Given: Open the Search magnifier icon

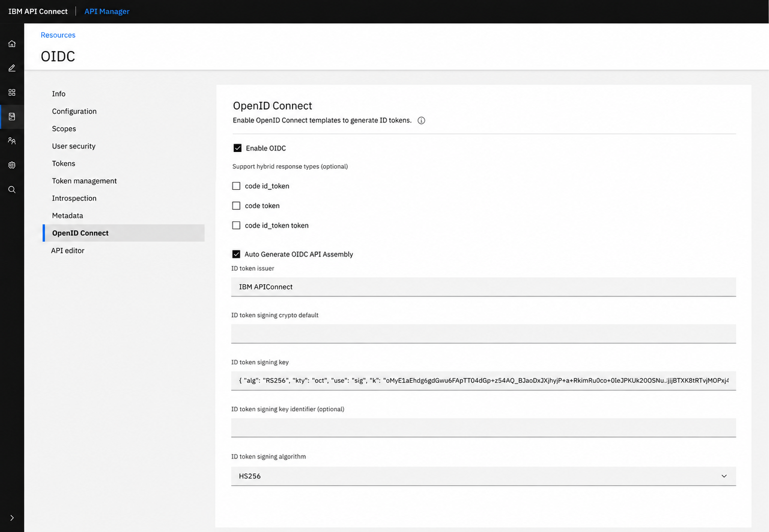Looking at the screenshot, I should coord(12,190).
